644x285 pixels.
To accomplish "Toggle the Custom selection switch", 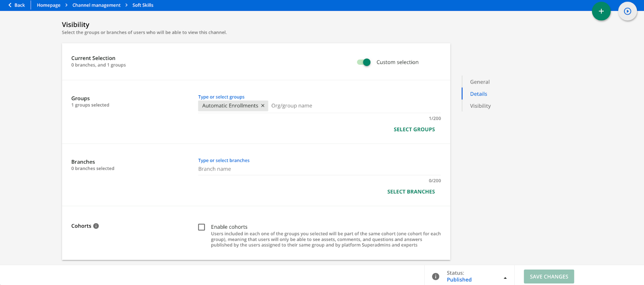I will pyautogui.click(x=364, y=62).
